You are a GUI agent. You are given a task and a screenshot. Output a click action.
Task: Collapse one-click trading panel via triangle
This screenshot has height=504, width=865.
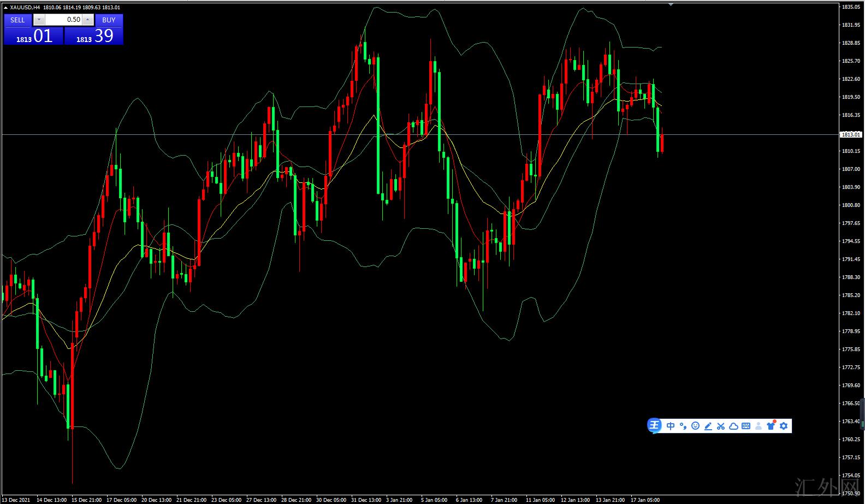tap(6, 8)
